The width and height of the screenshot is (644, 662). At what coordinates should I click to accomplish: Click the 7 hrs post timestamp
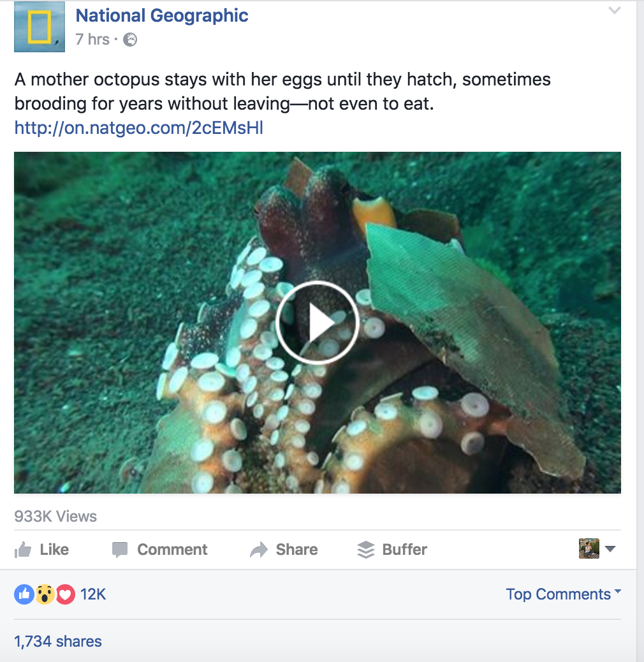[92, 40]
